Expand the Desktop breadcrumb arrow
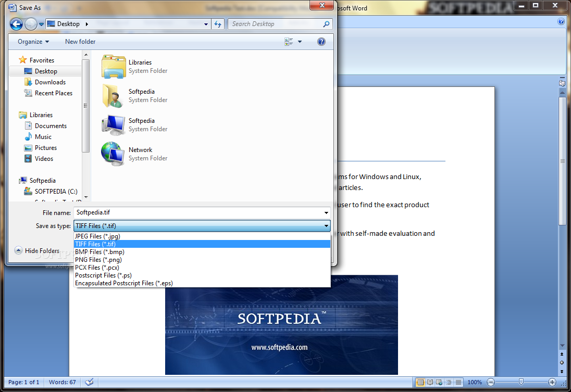The image size is (571, 392). click(86, 24)
